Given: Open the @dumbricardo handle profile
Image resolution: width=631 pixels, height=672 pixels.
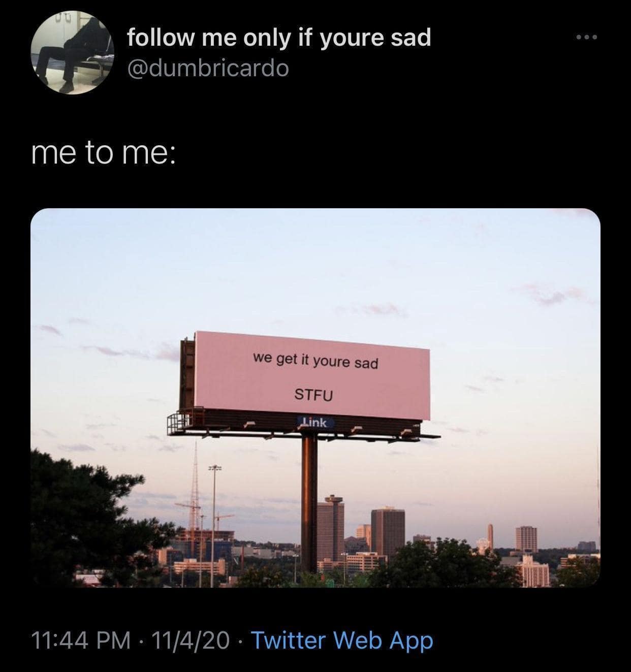Looking at the screenshot, I should pyautogui.click(x=208, y=68).
